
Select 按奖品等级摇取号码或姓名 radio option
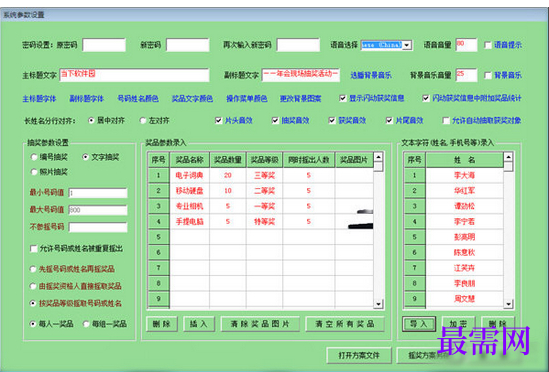coord(33,303)
